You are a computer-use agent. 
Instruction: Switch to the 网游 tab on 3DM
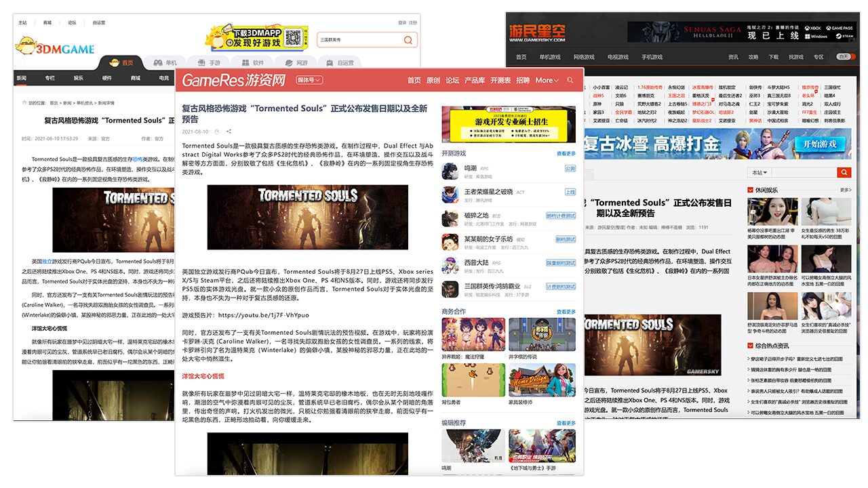296,63
